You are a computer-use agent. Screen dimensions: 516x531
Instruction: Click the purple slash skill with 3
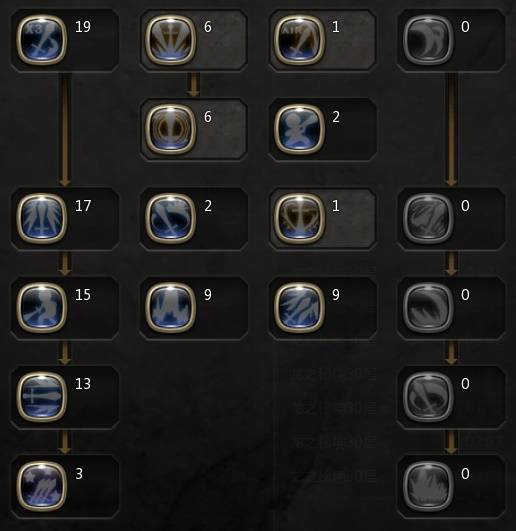point(42,486)
